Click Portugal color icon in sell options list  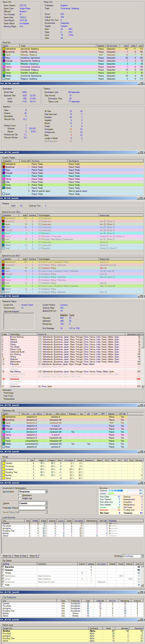3,230
